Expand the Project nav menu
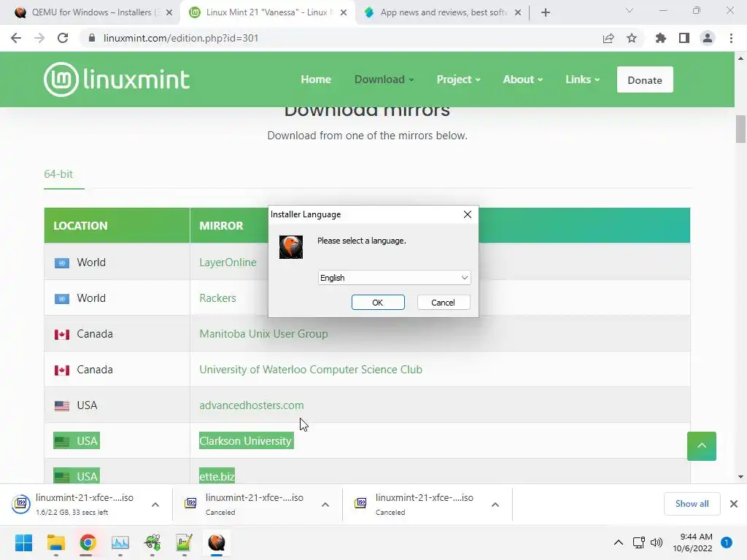Image resolution: width=747 pixels, height=560 pixels. tap(458, 79)
